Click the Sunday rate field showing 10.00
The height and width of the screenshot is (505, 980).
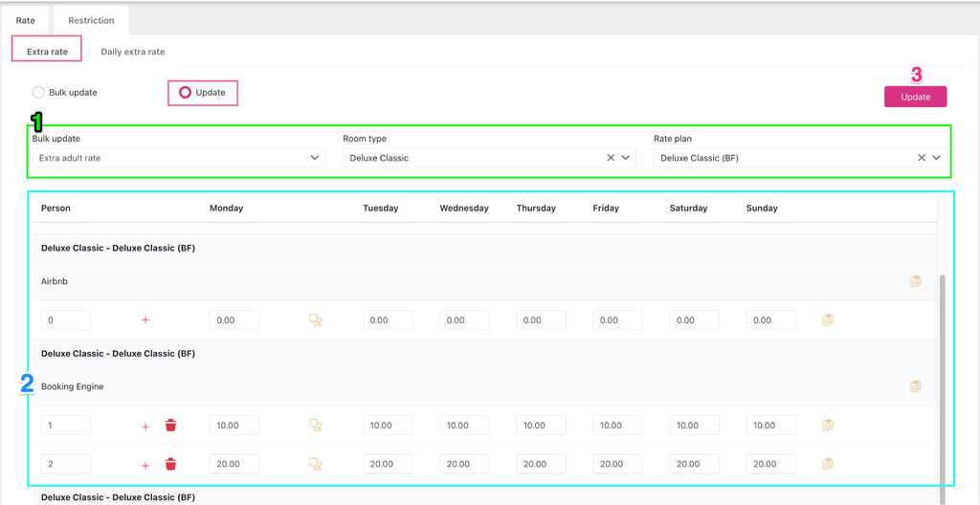(771, 426)
